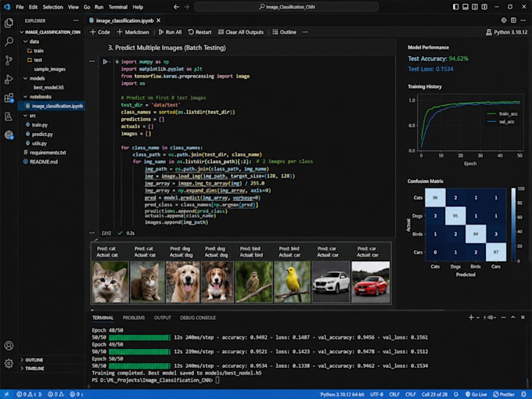Clear All Outputs
Viewport: 532px width, 399px height.
(x=240, y=32)
